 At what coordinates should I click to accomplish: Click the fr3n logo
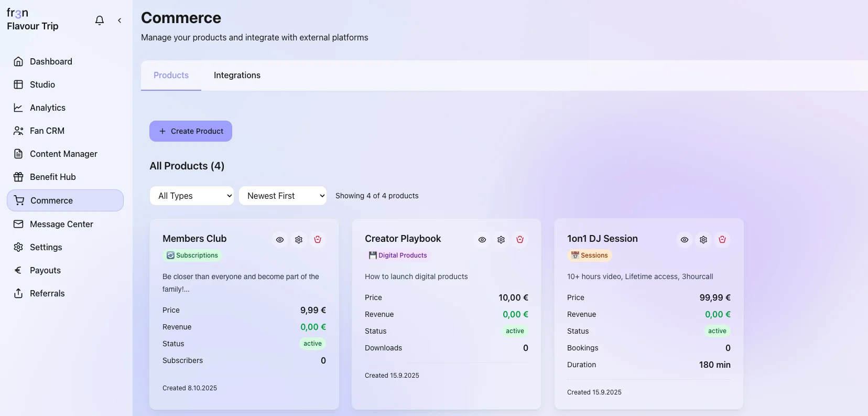coord(17,13)
